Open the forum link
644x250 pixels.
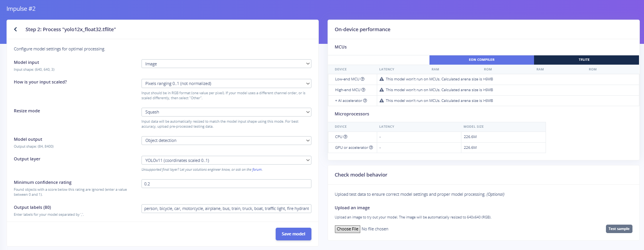tap(257, 170)
